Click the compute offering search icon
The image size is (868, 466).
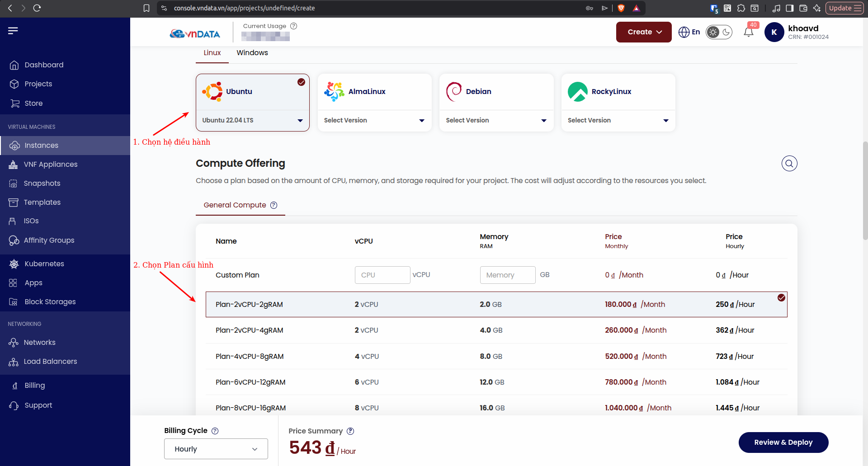tap(789, 164)
